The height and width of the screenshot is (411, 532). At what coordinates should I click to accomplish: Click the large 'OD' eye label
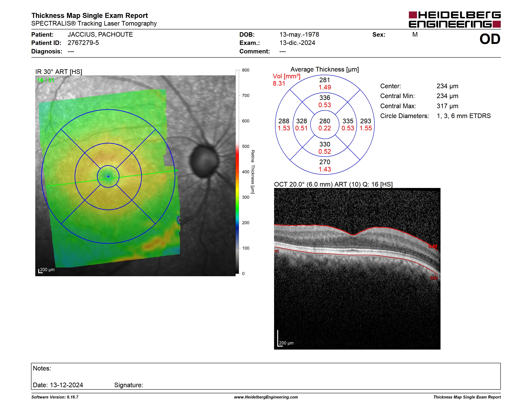coord(490,39)
